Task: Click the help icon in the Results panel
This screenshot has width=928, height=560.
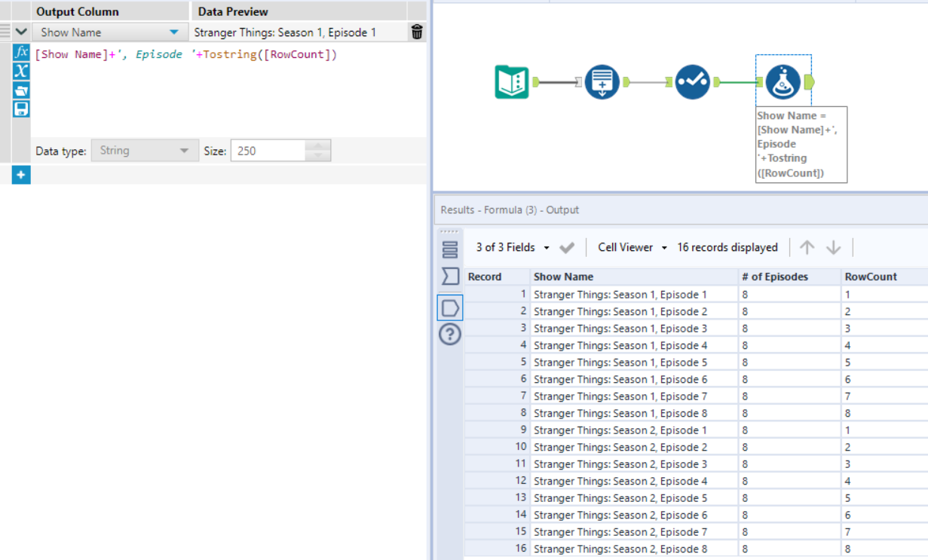Action: click(x=450, y=334)
